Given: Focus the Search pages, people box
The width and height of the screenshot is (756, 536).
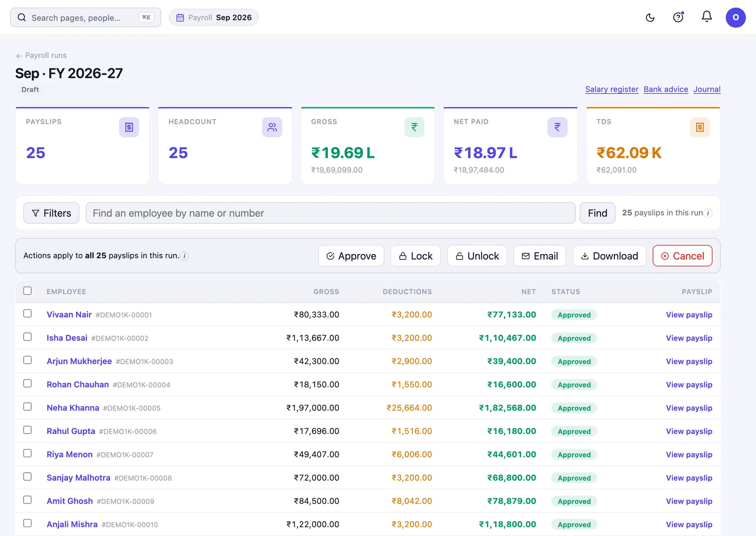Looking at the screenshot, I should 86,17.
